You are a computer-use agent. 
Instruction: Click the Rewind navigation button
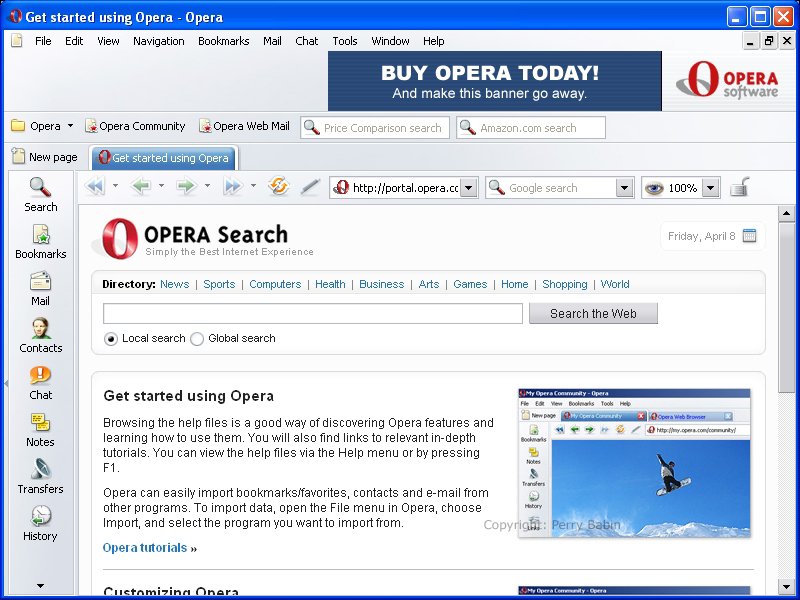point(95,186)
